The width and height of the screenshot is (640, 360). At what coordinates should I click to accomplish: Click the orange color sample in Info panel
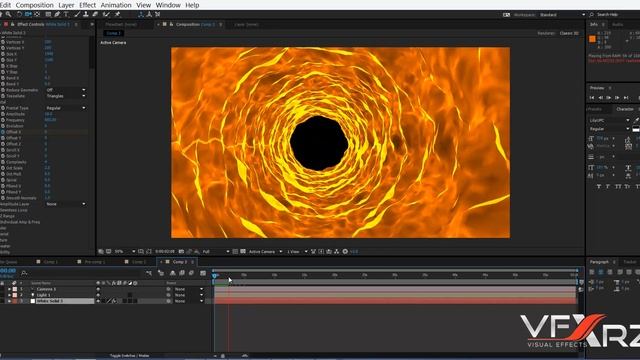click(592, 39)
